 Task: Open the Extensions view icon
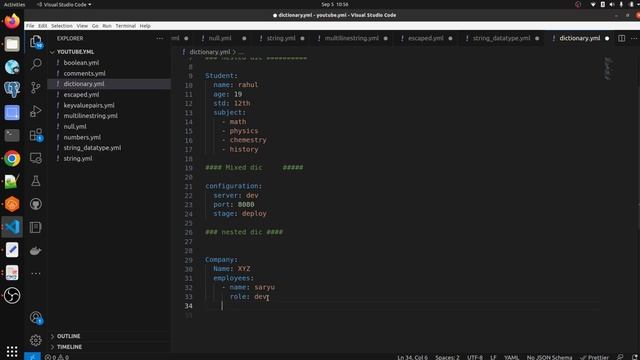click(x=36, y=135)
